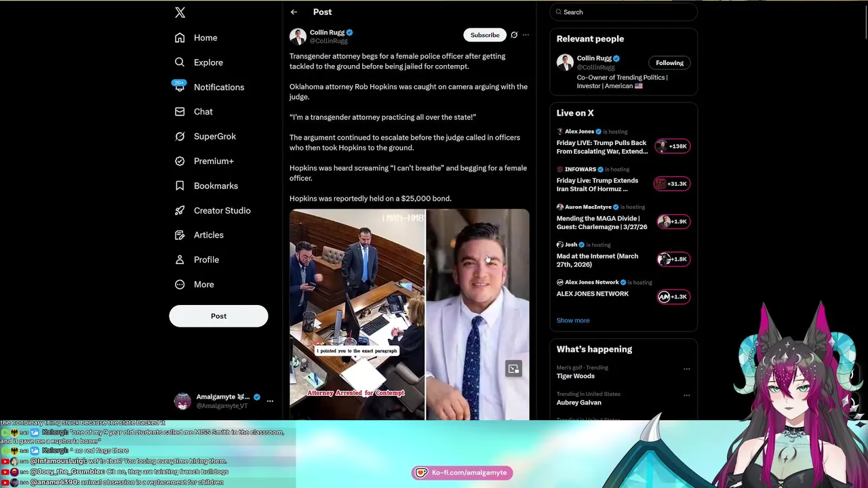Open Explore search icon in sidebar
The width and height of the screenshot is (868, 488).
coord(180,62)
